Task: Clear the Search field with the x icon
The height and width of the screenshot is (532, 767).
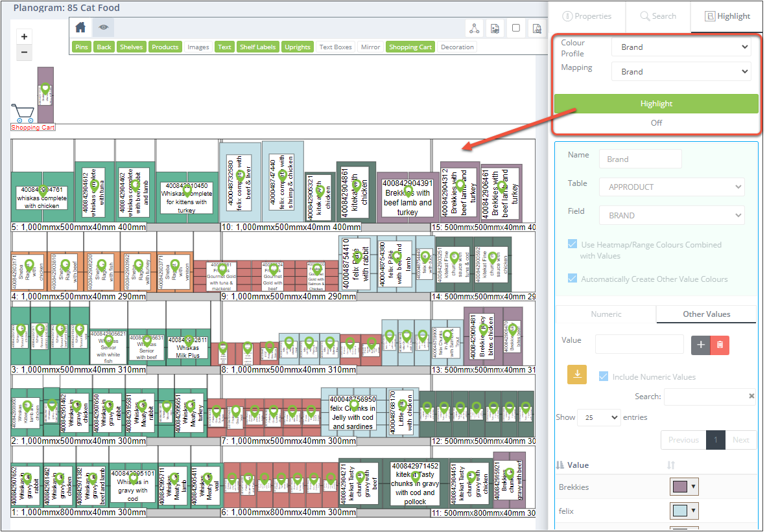Action: click(x=751, y=396)
